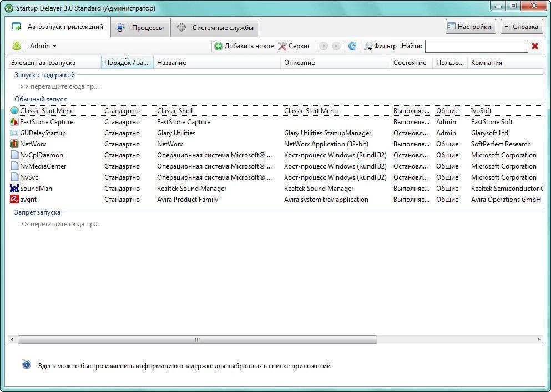The image size is (551, 392).
Task: Click the green user account icon
Action: point(17,45)
